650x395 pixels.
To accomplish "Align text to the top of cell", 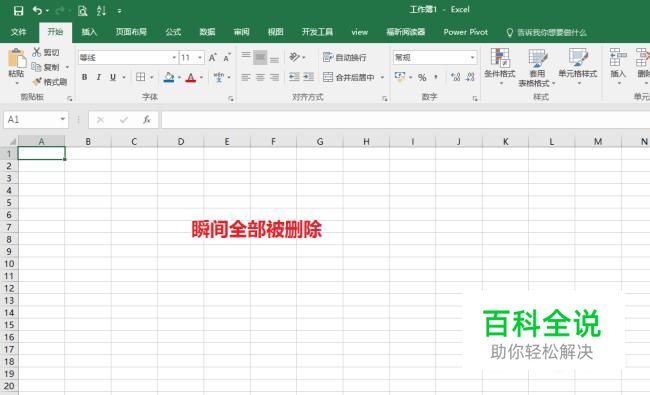I will pyautogui.click(x=246, y=56).
